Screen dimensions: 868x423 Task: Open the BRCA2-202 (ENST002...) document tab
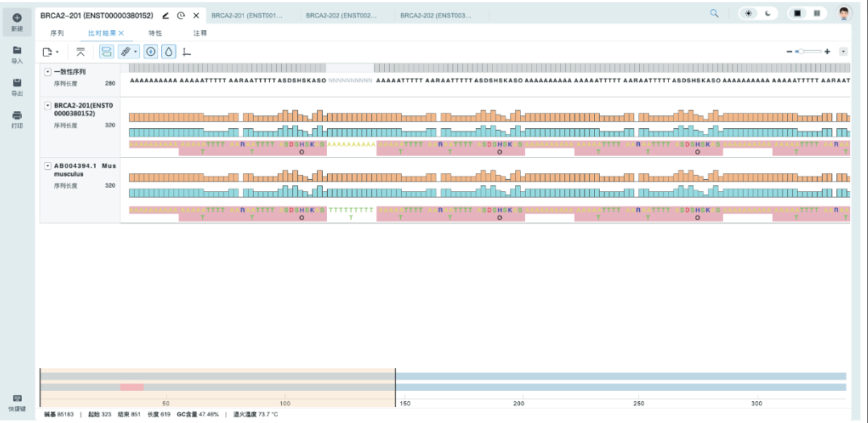pos(341,15)
